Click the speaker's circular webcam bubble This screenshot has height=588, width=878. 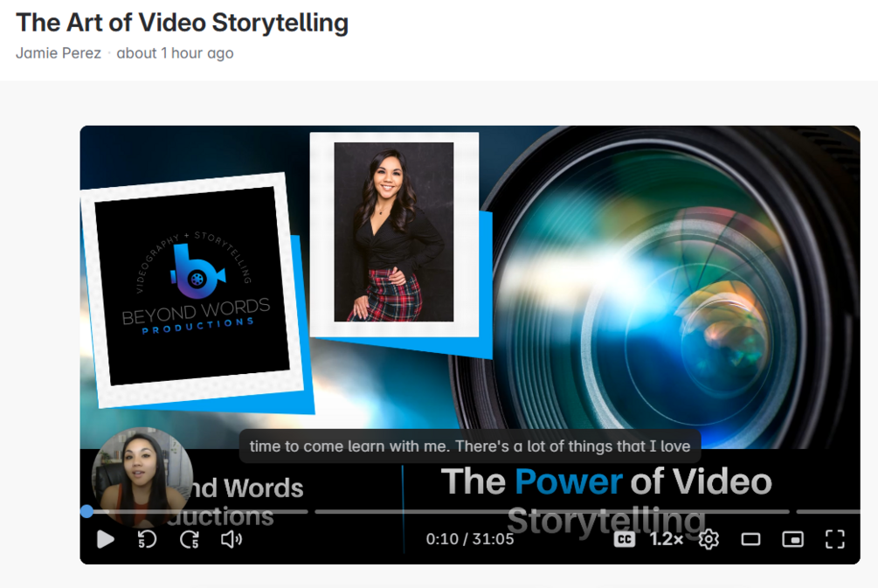point(142,476)
